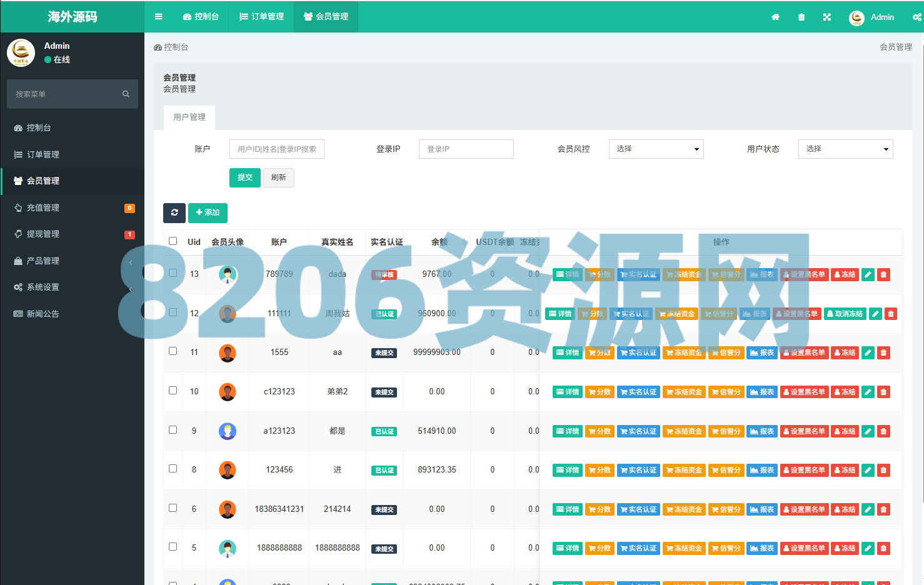
Task: Click the green 提交 button
Action: pos(244,177)
